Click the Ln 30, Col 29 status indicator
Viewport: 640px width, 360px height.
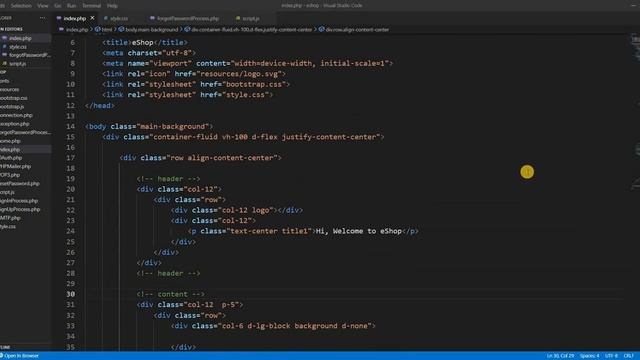click(x=560, y=356)
